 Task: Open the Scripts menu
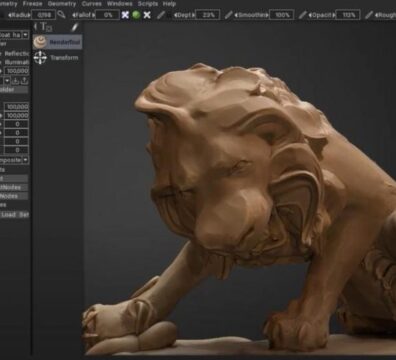point(148,4)
